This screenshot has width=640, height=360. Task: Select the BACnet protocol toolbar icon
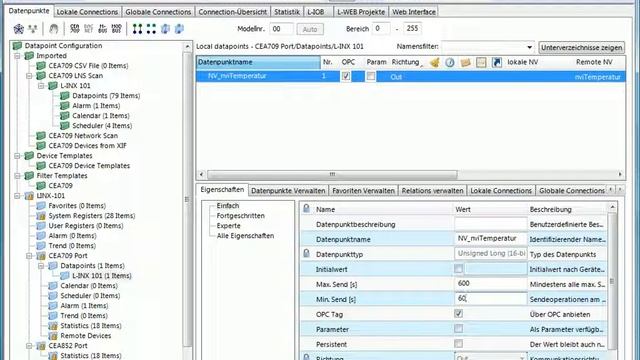point(89,29)
